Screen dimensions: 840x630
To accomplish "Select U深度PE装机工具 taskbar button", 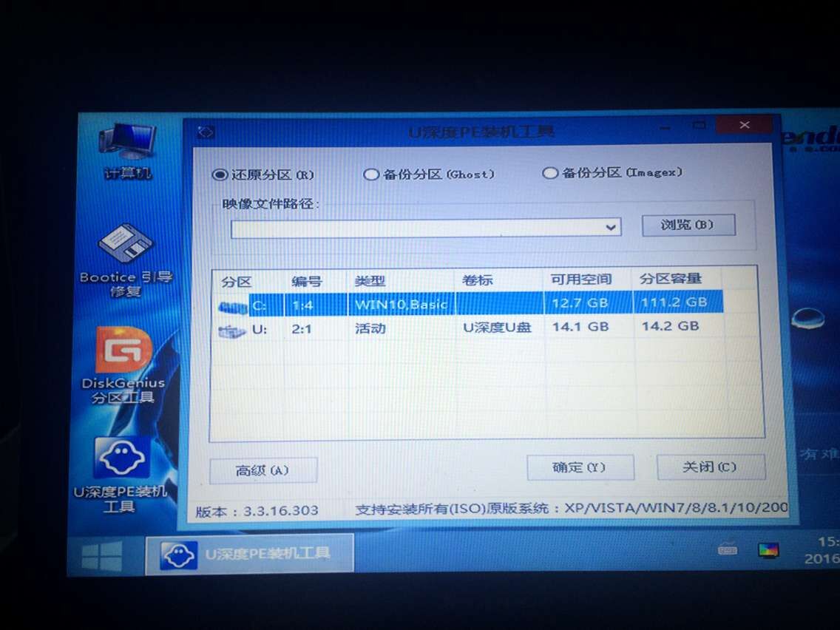I will pyautogui.click(x=249, y=553).
